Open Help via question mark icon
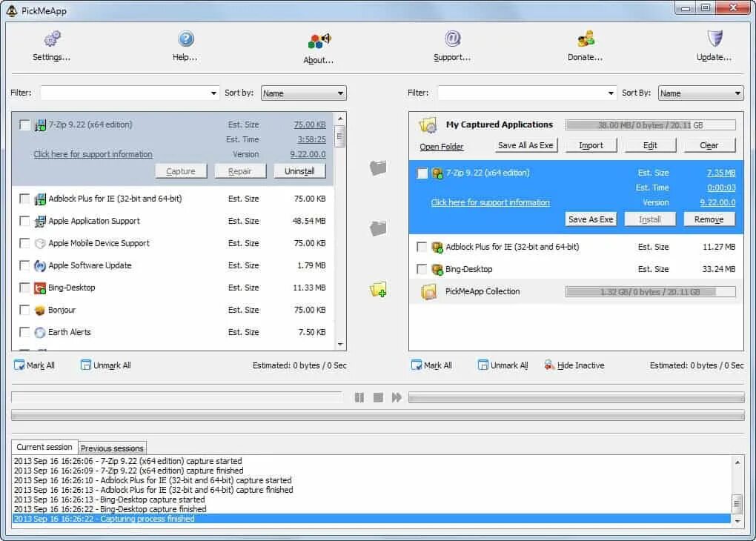 tap(185, 39)
